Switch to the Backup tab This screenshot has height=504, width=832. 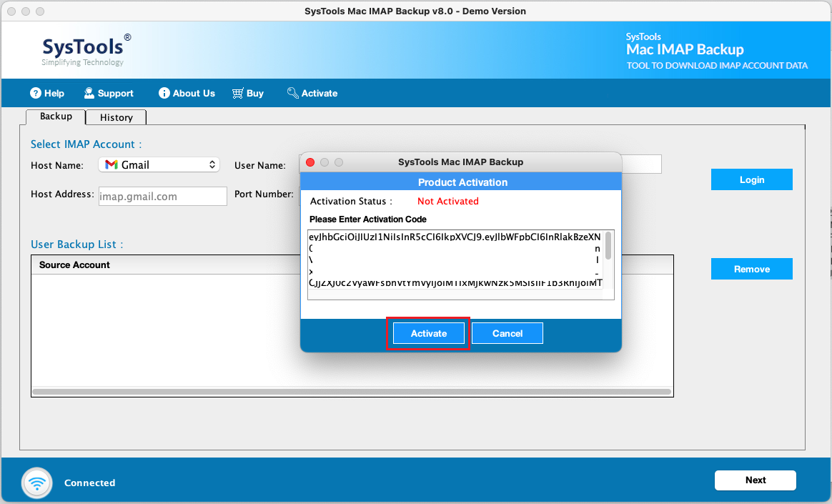tap(56, 117)
